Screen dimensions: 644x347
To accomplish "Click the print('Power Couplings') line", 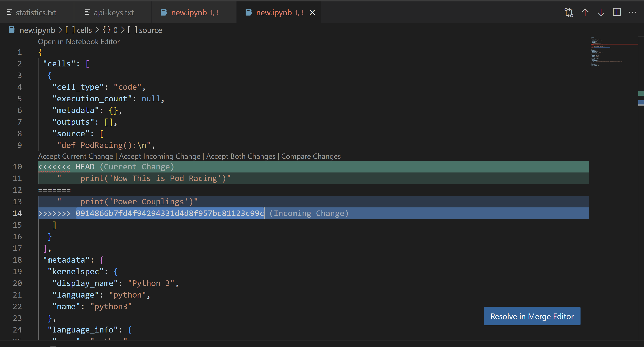I will click(313, 201).
